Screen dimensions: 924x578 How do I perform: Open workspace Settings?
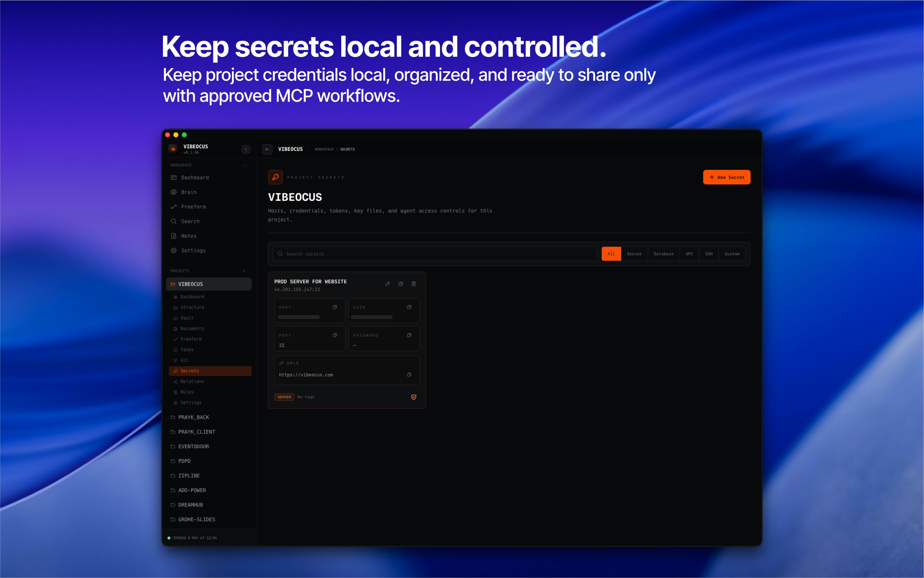tap(209, 250)
